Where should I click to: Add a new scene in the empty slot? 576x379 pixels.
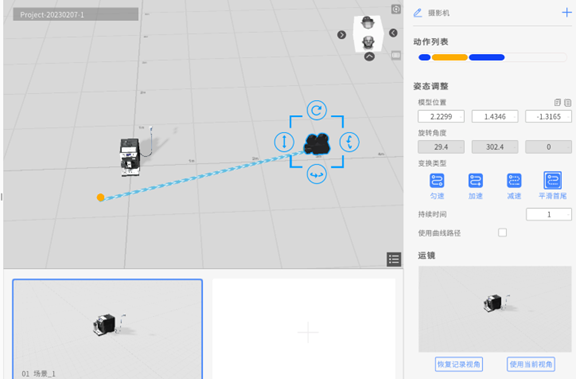(x=308, y=332)
